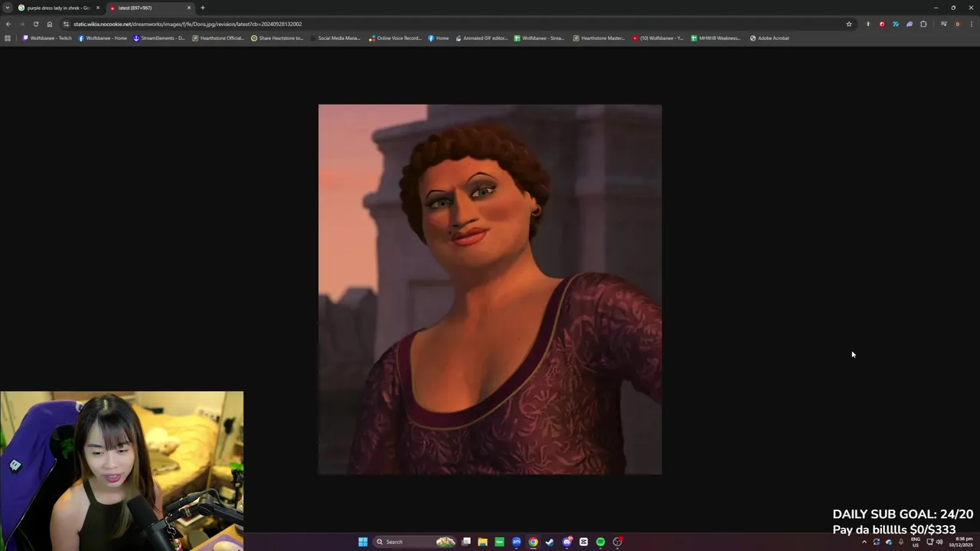This screenshot has width=980, height=551.
Task: Open the Windows Start menu
Action: 363,542
